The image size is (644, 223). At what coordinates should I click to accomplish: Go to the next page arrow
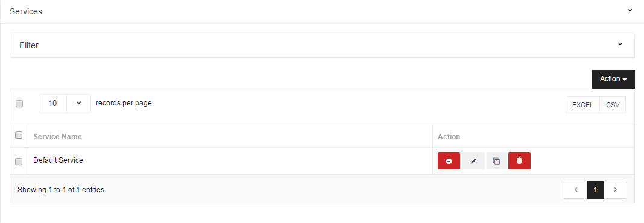coord(615,190)
